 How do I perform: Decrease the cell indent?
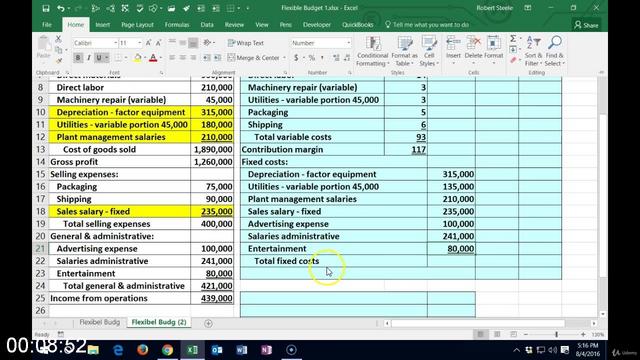tap(207, 58)
